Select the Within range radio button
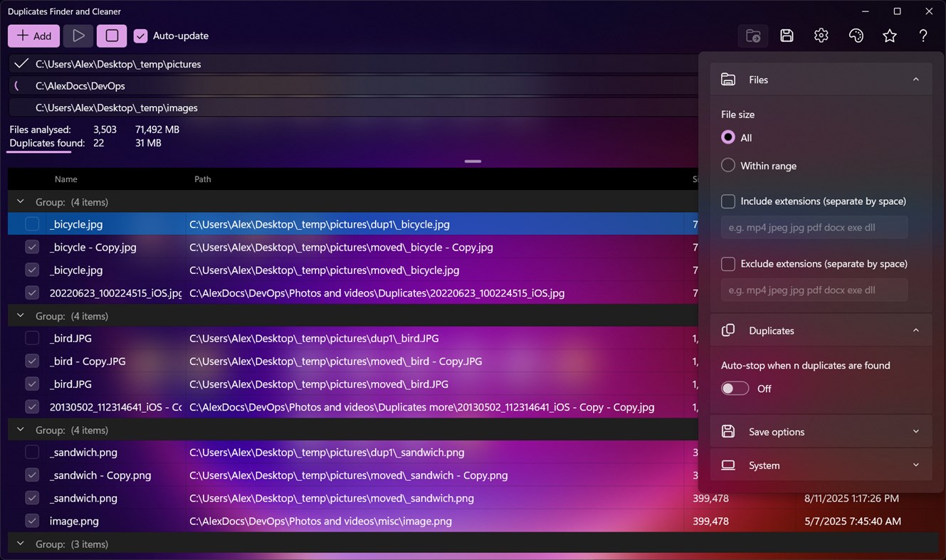This screenshot has width=946, height=560. pyautogui.click(x=727, y=165)
